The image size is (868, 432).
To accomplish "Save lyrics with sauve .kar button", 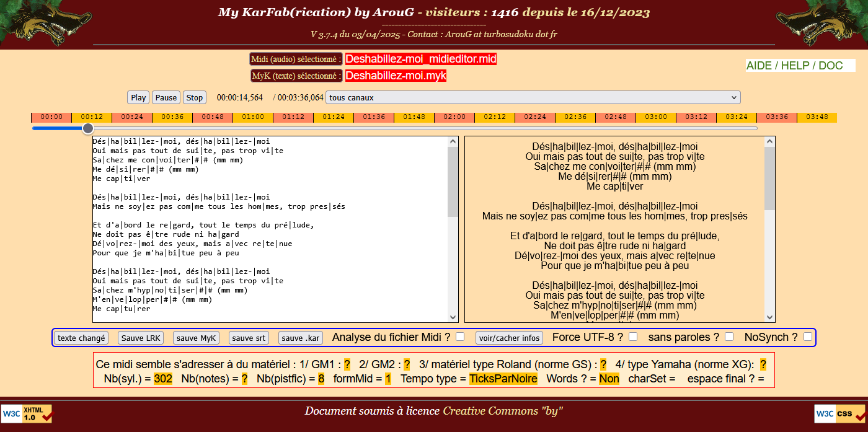I will click(x=301, y=338).
